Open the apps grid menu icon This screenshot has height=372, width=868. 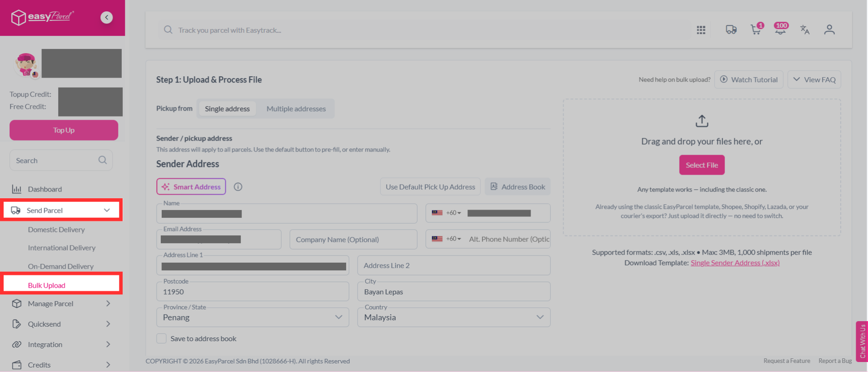[701, 30]
